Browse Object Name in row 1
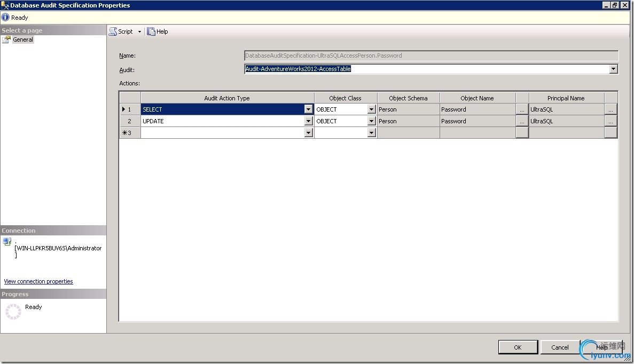 pyautogui.click(x=522, y=109)
